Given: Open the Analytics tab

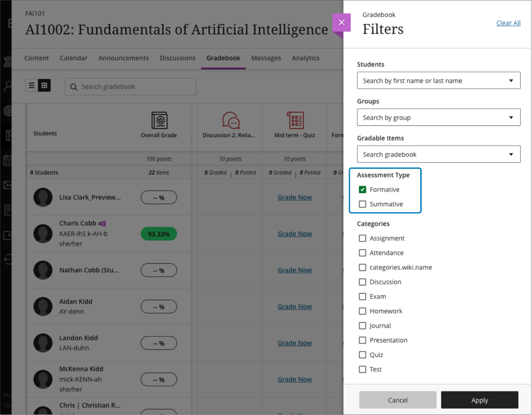Looking at the screenshot, I should point(306,58).
